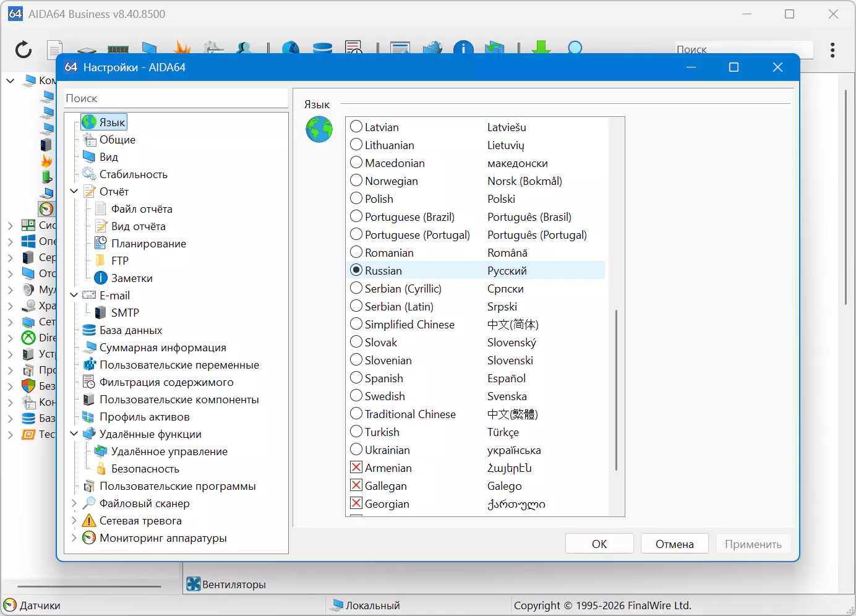
Task: Expand the Файловый сканер branch
Action: (x=74, y=503)
